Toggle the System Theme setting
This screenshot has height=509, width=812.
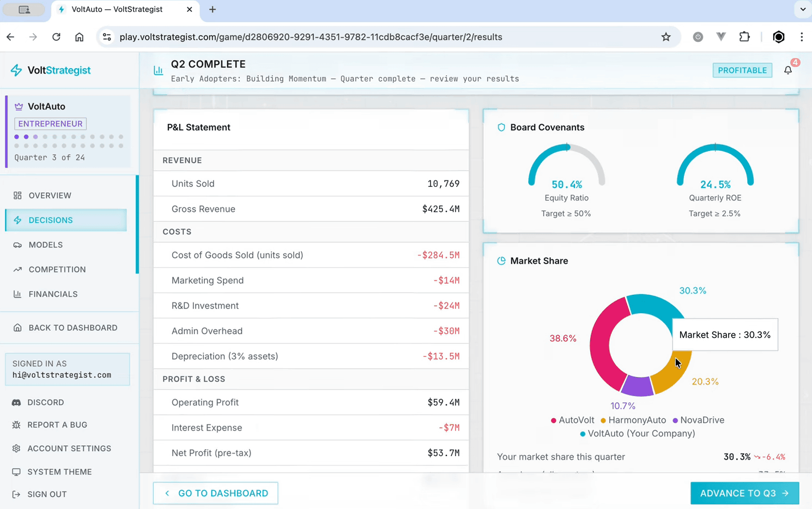[x=59, y=472]
